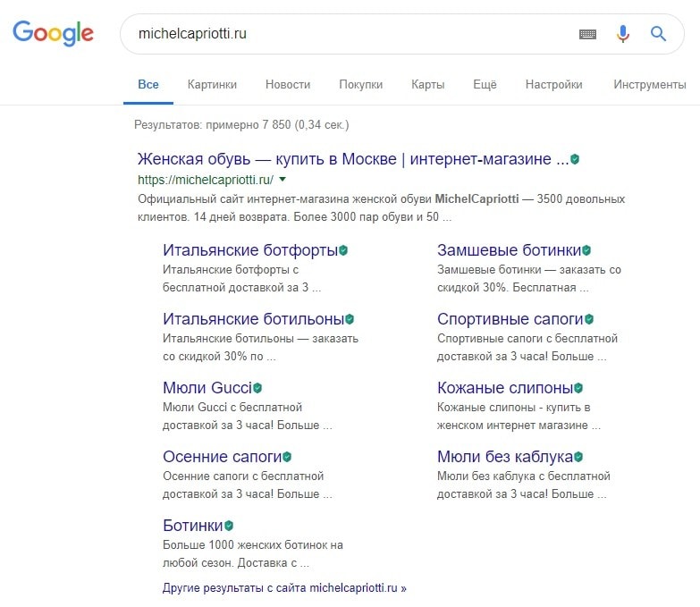The width and height of the screenshot is (700, 607).
Task: Click shield icon next to Мюли Gucci
Action: coord(257,388)
